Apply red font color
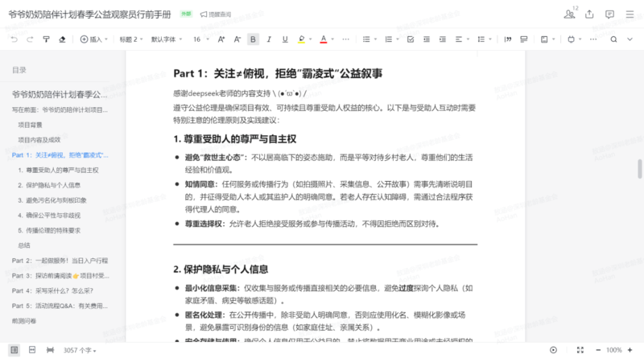This screenshot has height=358, width=644. pos(324,39)
